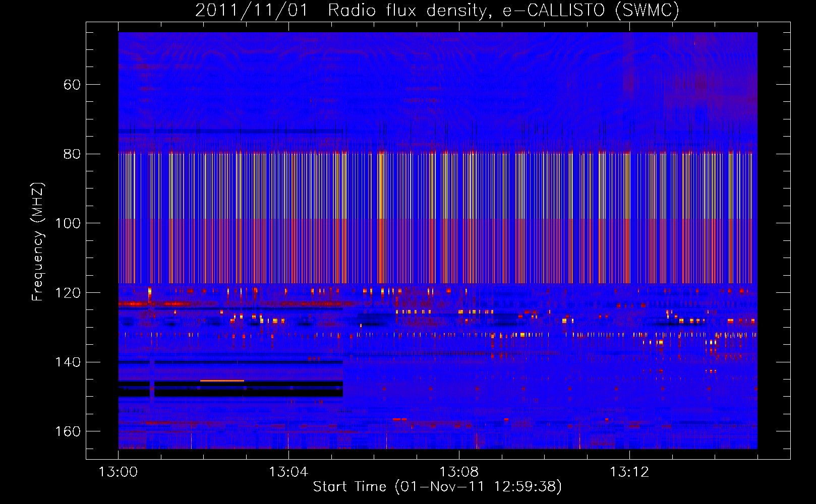Click the 160 MHz frequency tick label
The image size is (816, 504).
coord(68,431)
